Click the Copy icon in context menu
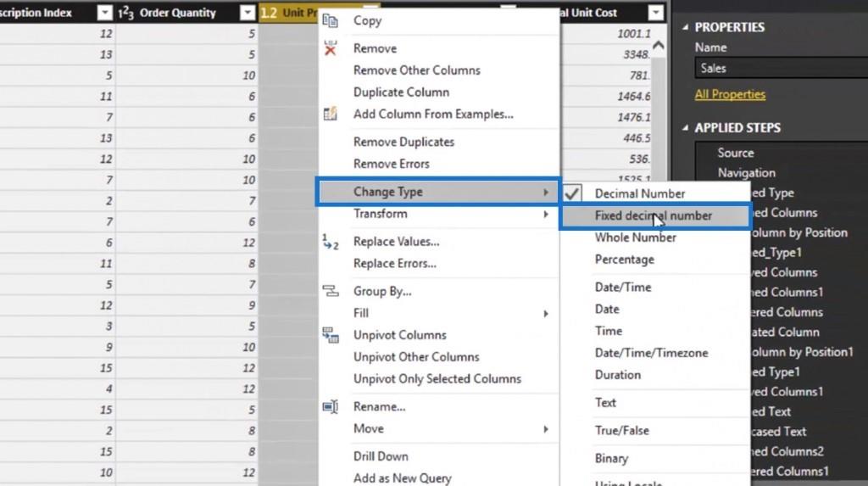This screenshot has width=868, height=486. [330, 20]
